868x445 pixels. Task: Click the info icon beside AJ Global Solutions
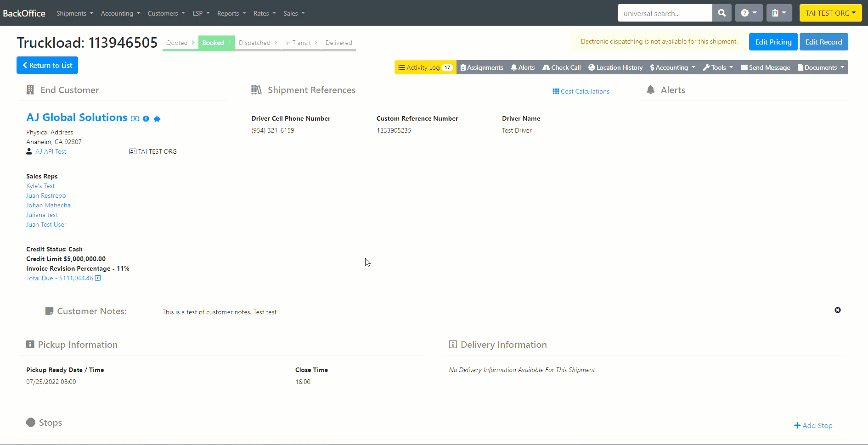146,119
